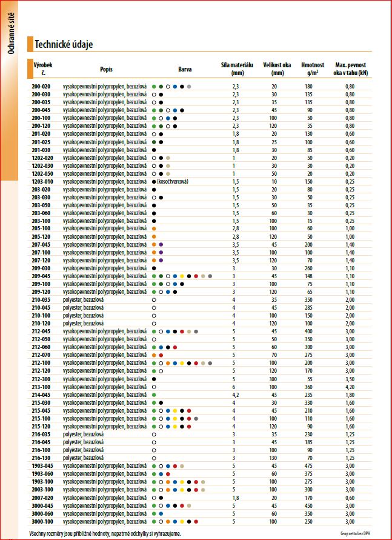Click the 'Velikost oka (mm)' column header

tap(277, 69)
